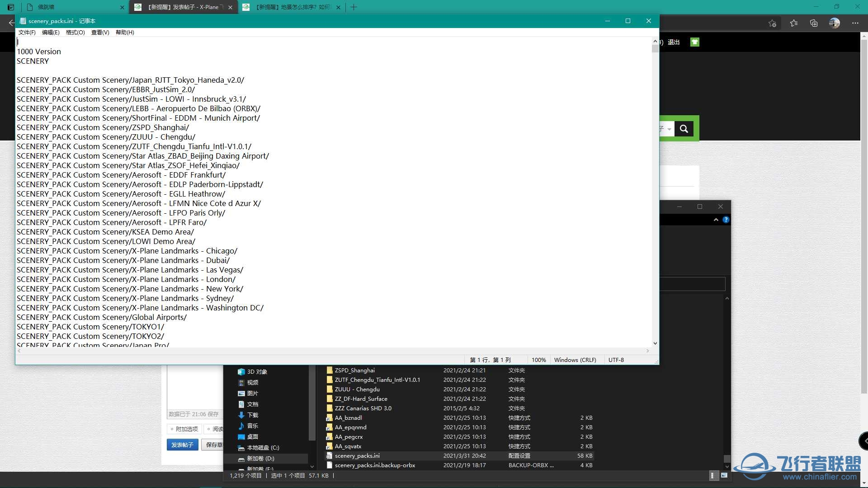Switch Explorer to details view icon
The height and width of the screenshot is (488, 868).
coord(713,475)
